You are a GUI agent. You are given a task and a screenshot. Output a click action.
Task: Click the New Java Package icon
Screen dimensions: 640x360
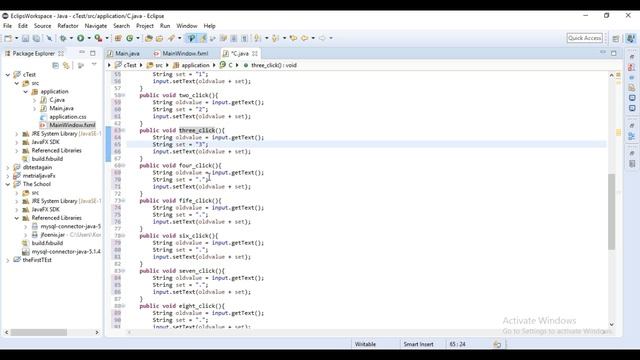tap(118, 38)
